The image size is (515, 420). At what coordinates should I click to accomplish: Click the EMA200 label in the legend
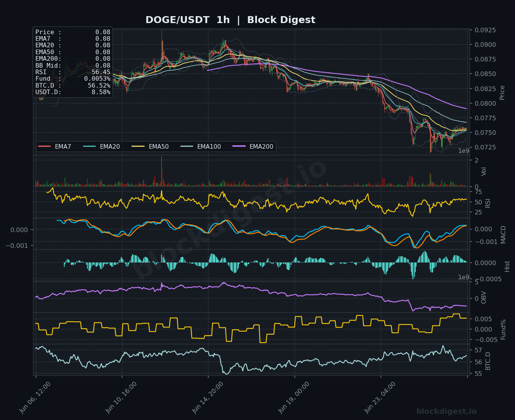(x=261, y=146)
